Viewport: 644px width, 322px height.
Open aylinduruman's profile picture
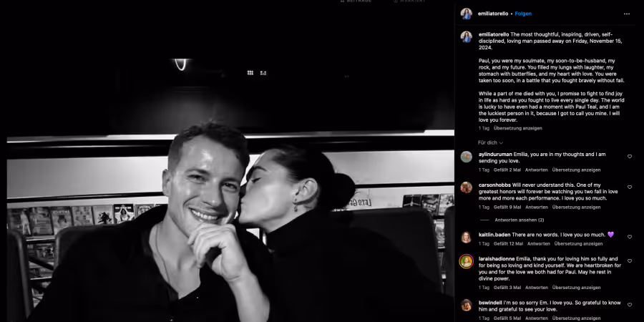coord(466,157)
